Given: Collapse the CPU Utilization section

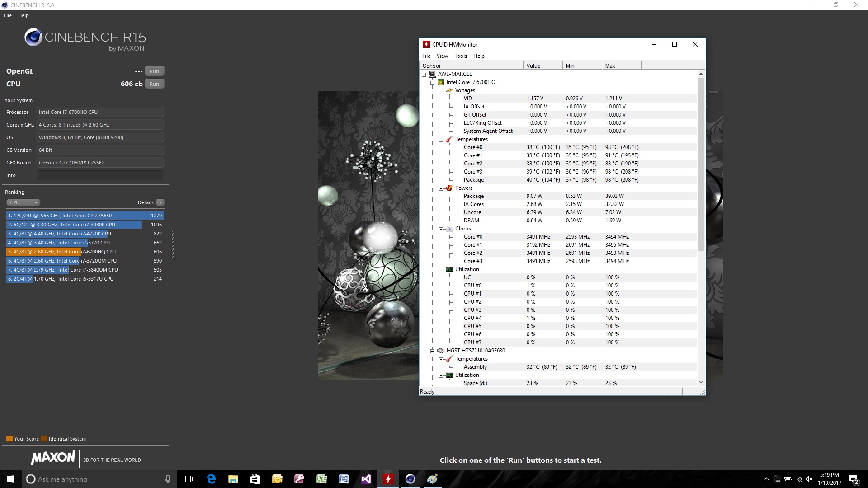Looking at the screenshot, I should [x=441, y=269].
